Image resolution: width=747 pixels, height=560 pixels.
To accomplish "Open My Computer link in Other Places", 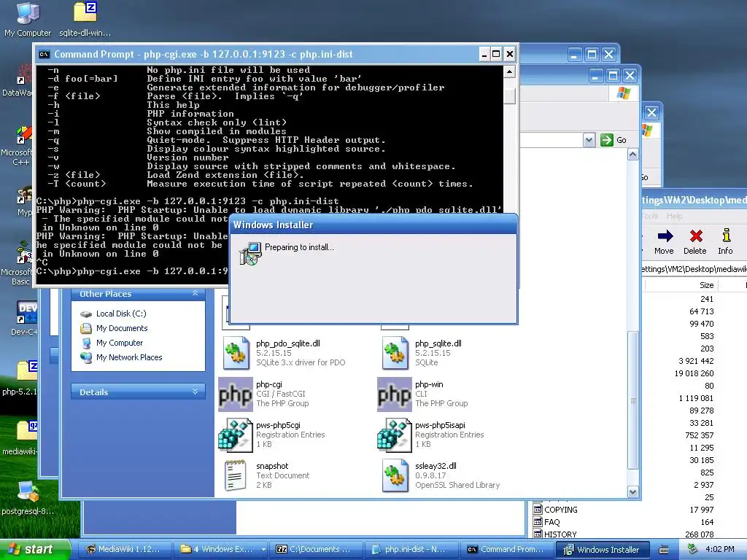I will click(x=120, y=343).
